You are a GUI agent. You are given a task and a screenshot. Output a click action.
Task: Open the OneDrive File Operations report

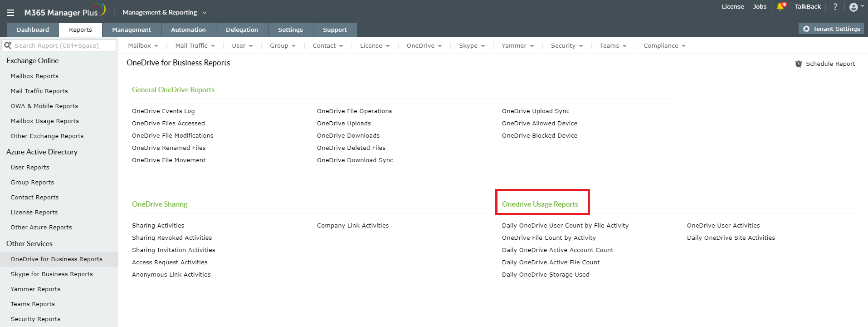[x=354, y=111]
